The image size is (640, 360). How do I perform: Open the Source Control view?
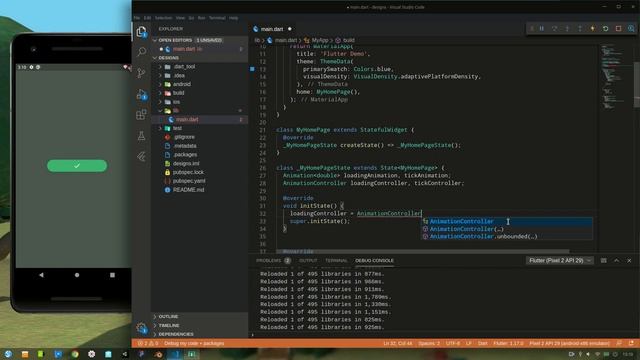[x=141, y=73]
